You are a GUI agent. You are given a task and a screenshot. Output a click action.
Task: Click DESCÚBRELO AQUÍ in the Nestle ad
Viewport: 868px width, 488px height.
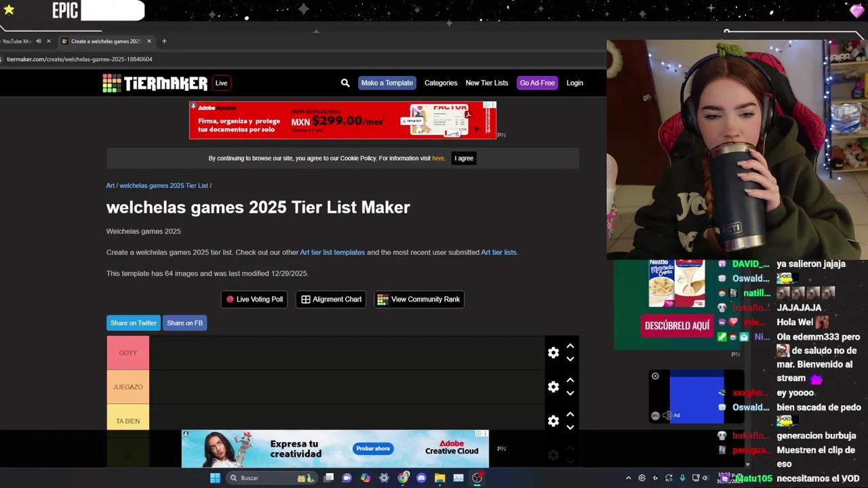click(677, 325)
